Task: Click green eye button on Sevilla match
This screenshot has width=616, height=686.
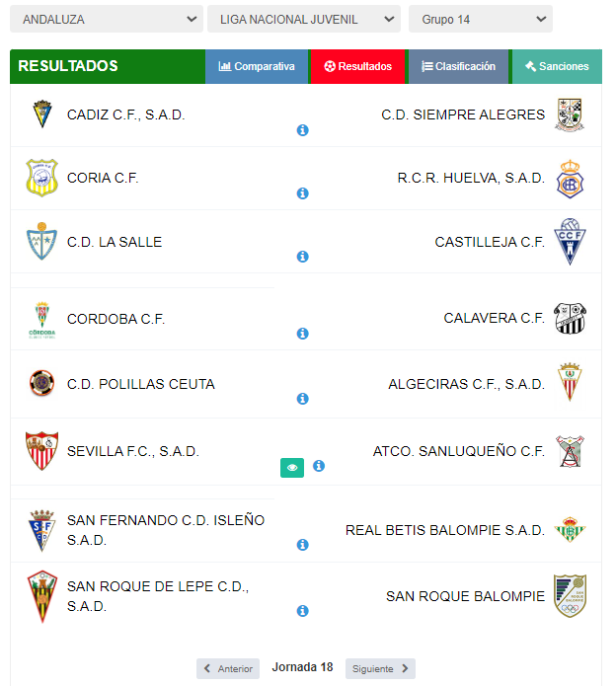Action: coord(292,468)
